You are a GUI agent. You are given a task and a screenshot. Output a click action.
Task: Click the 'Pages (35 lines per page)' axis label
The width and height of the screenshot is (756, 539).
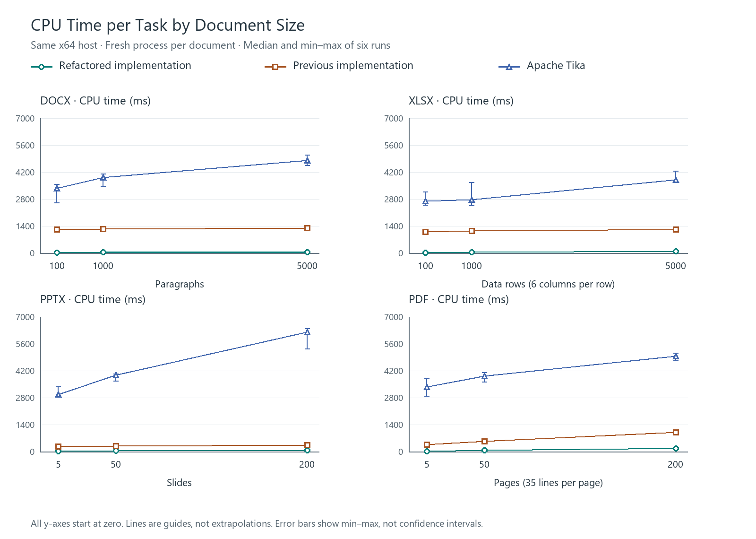tap(548, 483)
